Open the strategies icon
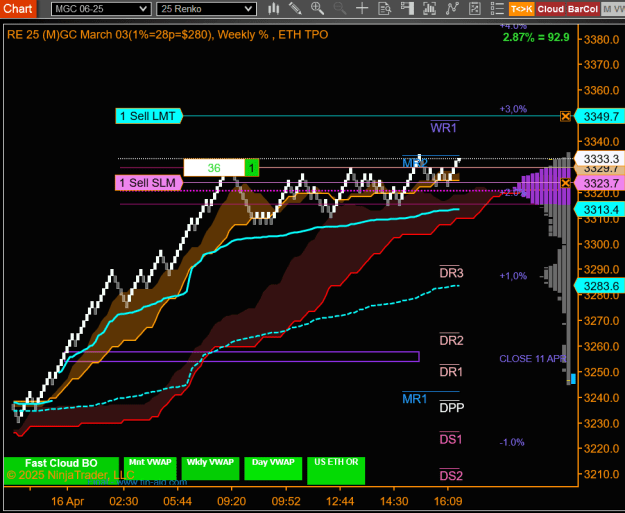This screenshot has height=513, width=625. (474, 8)
